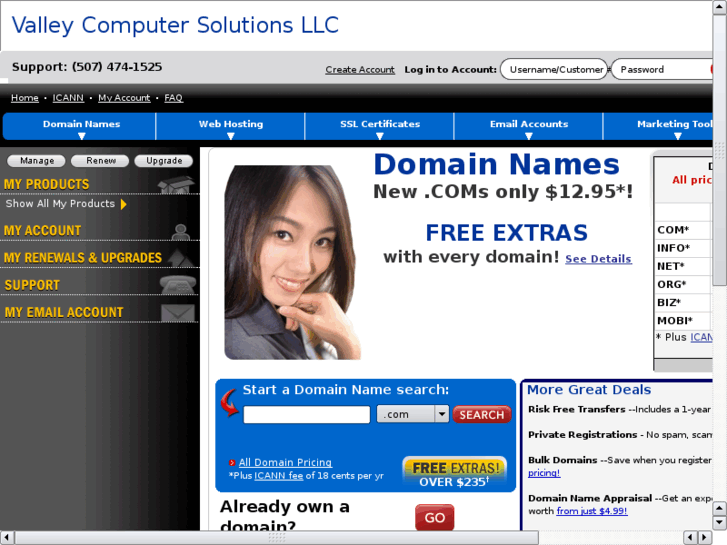727x545 pixels.
Task: Click the red bullet beside All Domain Pricing
Action: [x=232, y=462]
